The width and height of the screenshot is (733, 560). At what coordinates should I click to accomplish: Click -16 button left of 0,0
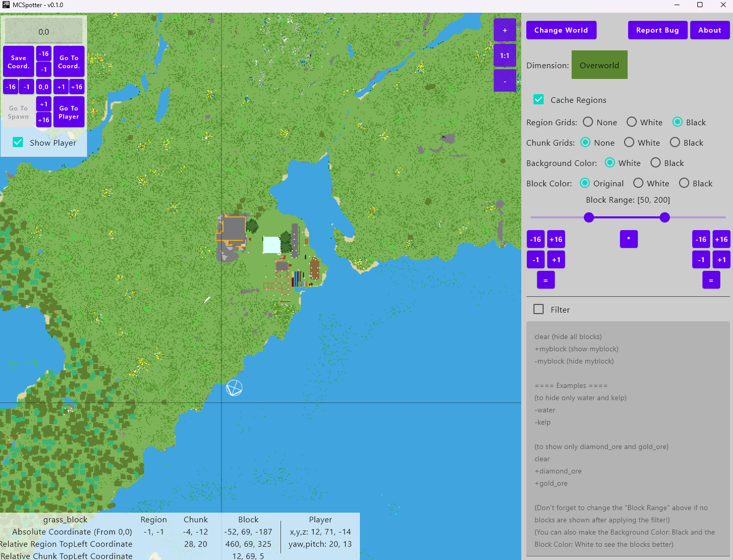[11, 87]
